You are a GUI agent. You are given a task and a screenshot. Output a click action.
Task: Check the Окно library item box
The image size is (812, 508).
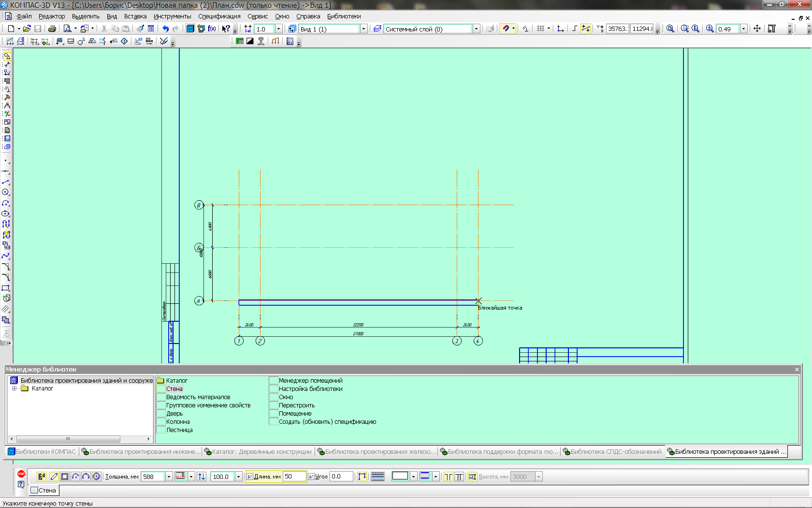coord(273,397)
